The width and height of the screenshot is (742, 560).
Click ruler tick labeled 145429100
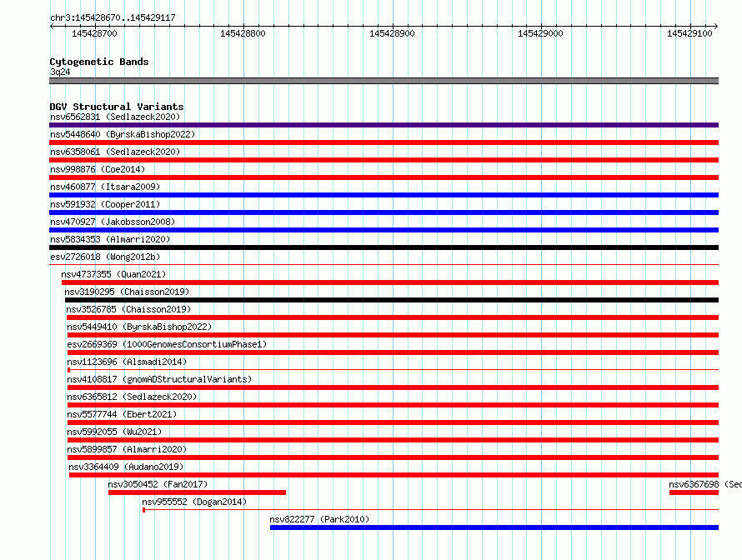[690, 33]
